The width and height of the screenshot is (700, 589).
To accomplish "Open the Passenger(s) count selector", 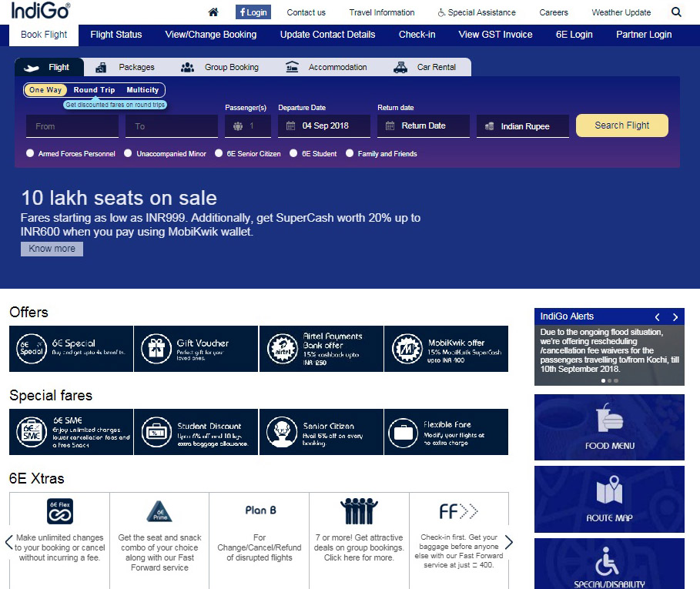I will (248, 126).
